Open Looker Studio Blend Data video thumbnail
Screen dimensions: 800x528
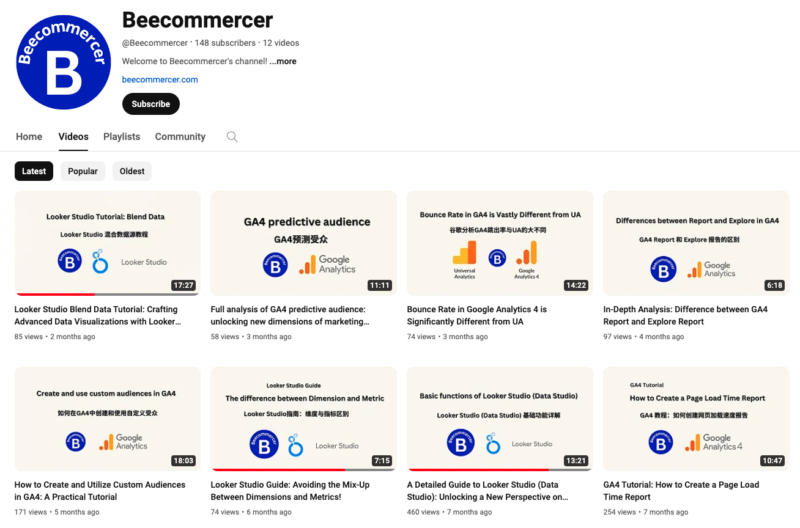click(107, 243)
